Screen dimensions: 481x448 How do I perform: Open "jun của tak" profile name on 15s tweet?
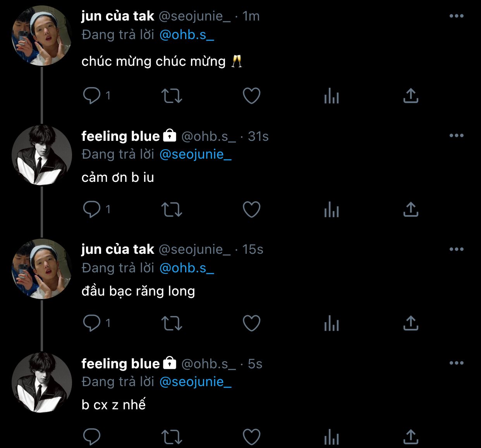click(x=118, y=249)
